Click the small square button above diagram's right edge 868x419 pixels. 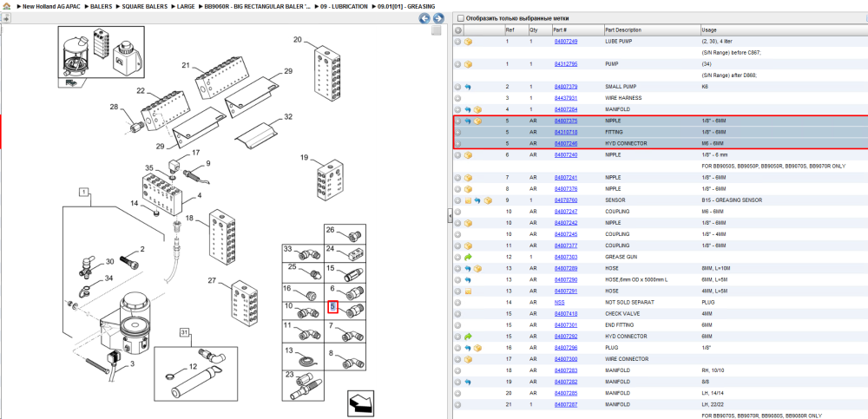[x=437, y=30]
